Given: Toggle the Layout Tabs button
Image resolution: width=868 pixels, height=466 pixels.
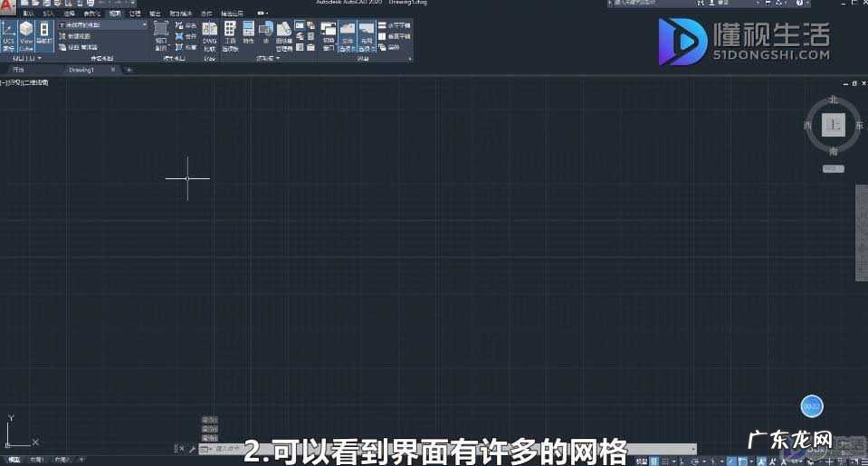Looking at the screenshot, I should [x=367, y=36].
